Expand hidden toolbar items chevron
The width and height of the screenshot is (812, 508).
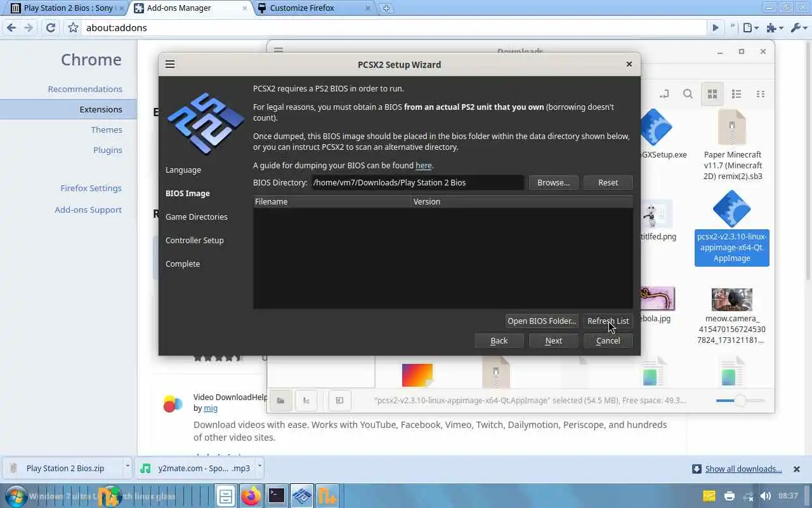(x=733, y=27)
